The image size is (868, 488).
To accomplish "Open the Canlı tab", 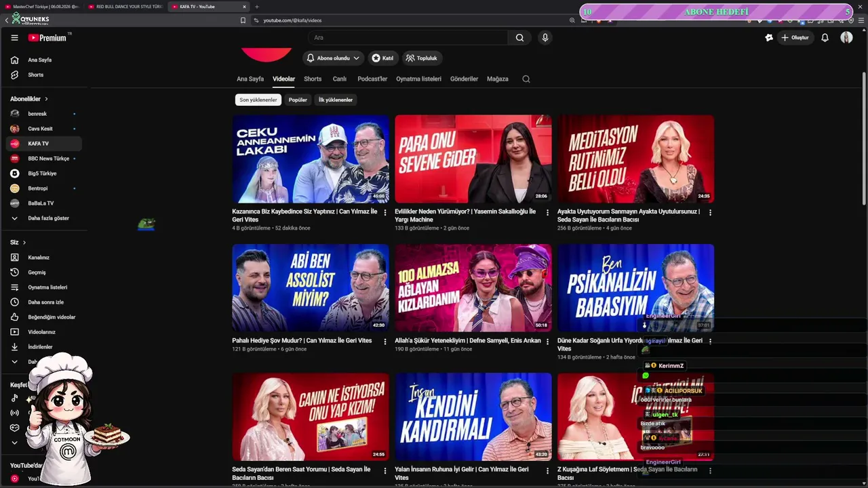I will pos(340,79).
